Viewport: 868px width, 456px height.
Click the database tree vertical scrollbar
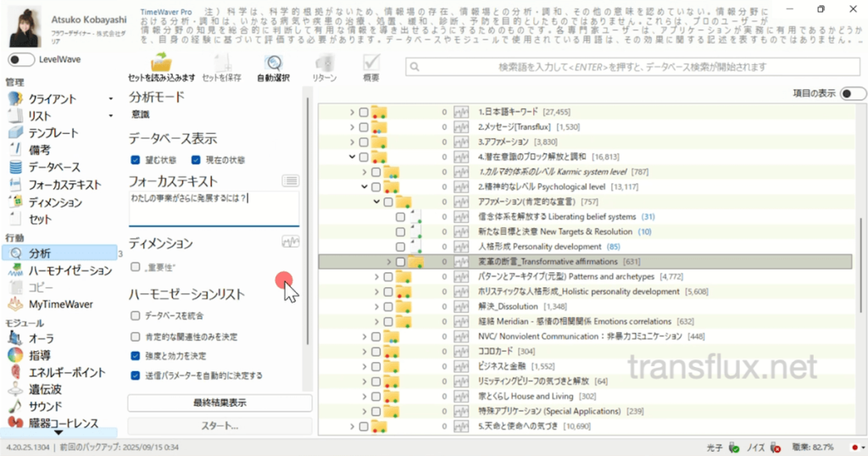click(x=860, y=264)
